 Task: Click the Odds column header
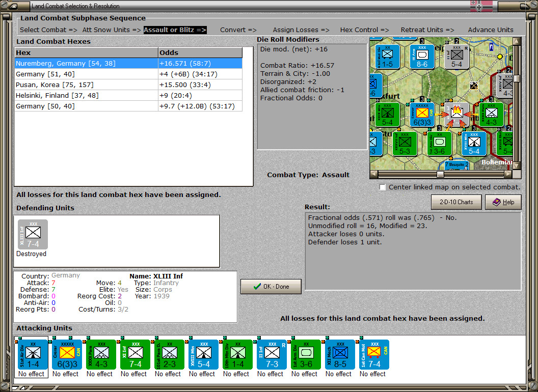coord(200,52)
